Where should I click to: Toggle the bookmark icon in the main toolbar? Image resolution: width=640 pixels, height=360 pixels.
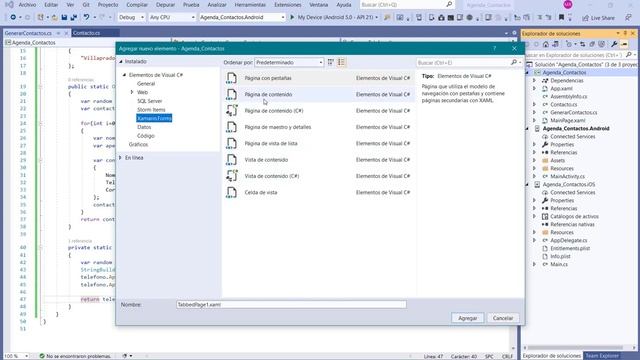pyautogui.click(x=561, y=18)
